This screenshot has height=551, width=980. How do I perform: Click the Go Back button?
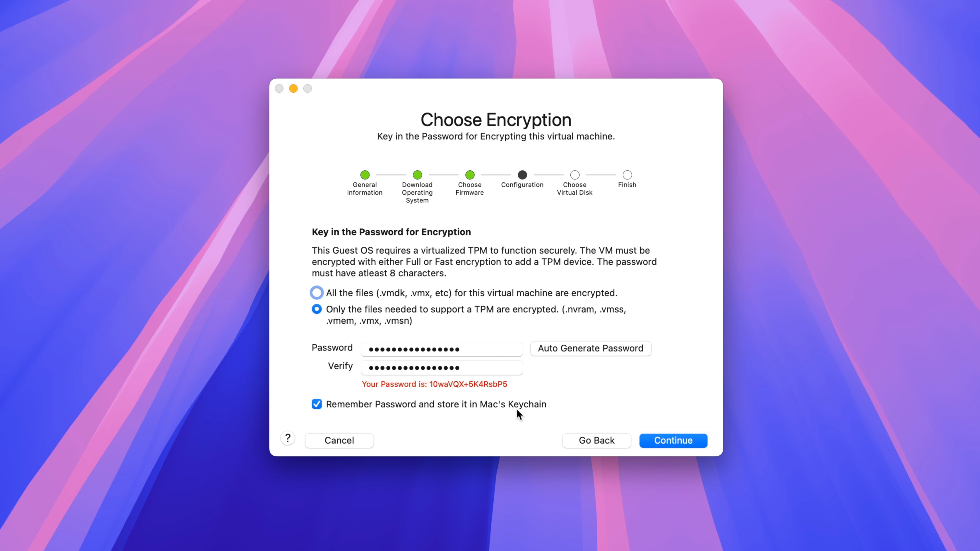tap(596, 440)
